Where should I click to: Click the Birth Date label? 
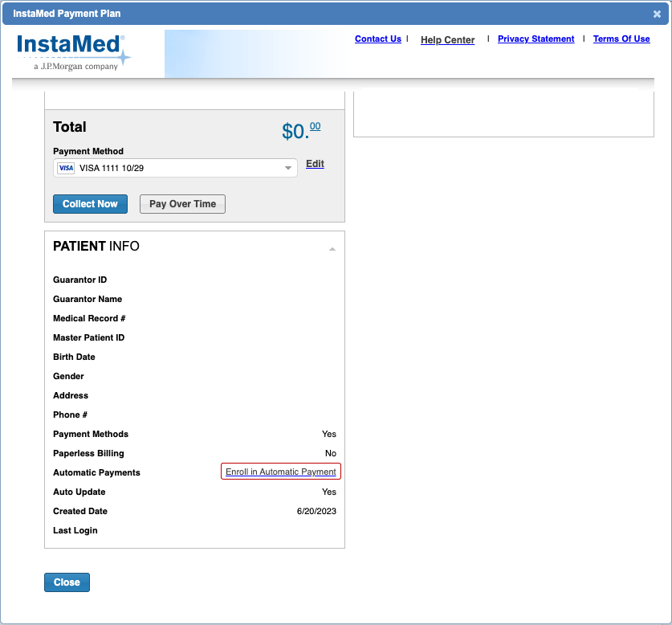tap(74, 357)
